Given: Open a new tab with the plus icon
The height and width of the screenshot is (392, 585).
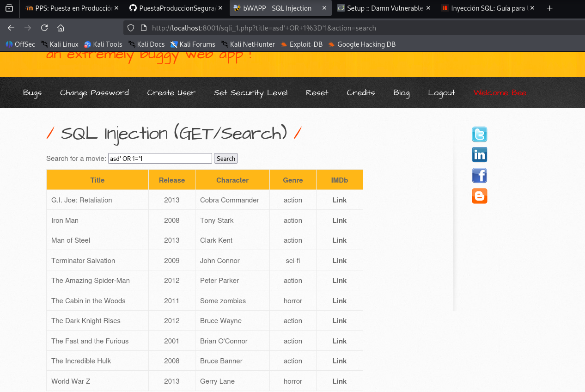Looking at the screenshot, I should point(549,8).
